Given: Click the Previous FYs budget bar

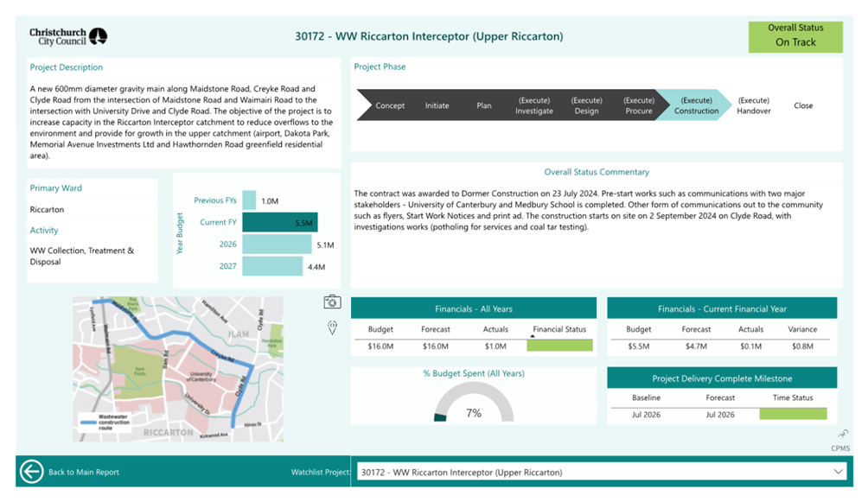Looking at the screenshot, I should click(249, 200).
